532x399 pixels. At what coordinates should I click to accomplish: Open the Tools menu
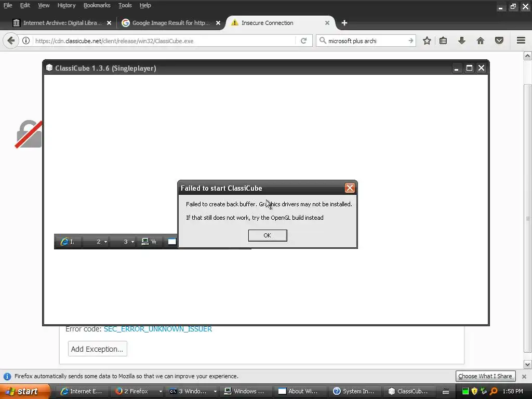click(125, 5)
